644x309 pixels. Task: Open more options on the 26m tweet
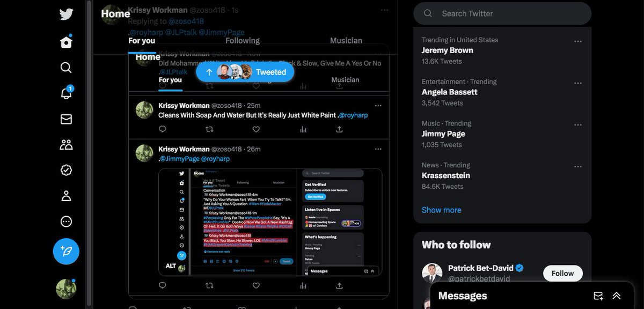click(378, 149)
